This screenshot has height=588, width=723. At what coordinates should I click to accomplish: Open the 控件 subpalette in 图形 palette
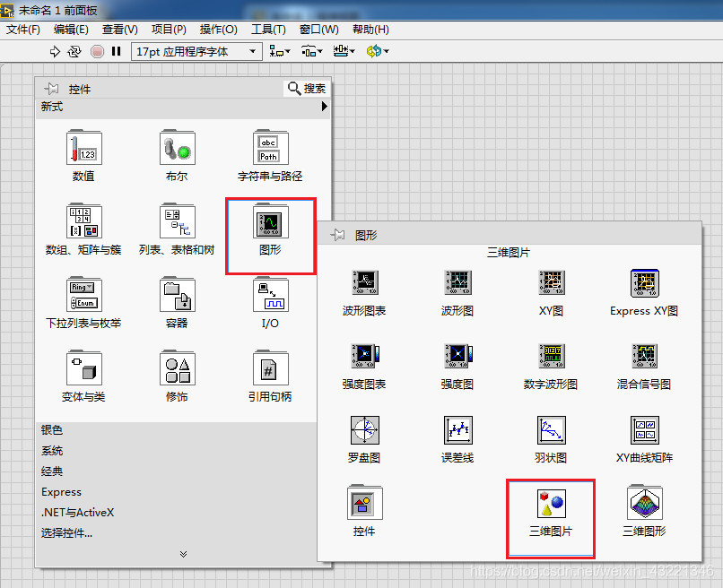pos(365,502)
